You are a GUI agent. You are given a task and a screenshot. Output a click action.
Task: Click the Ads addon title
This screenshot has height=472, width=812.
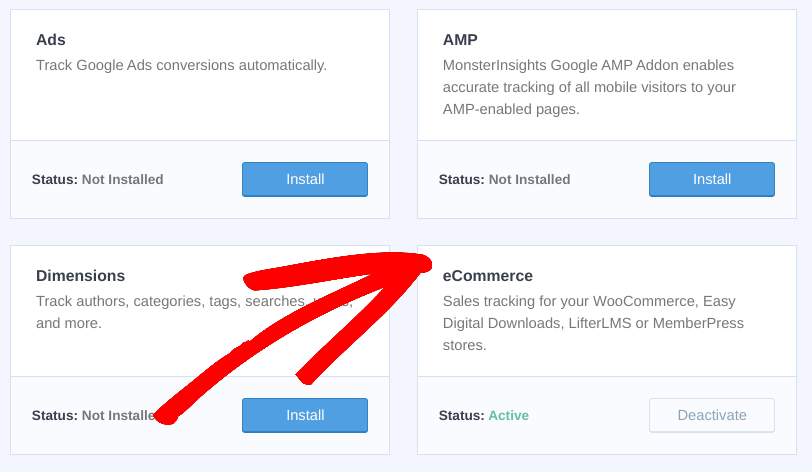(x=51, y=40)
